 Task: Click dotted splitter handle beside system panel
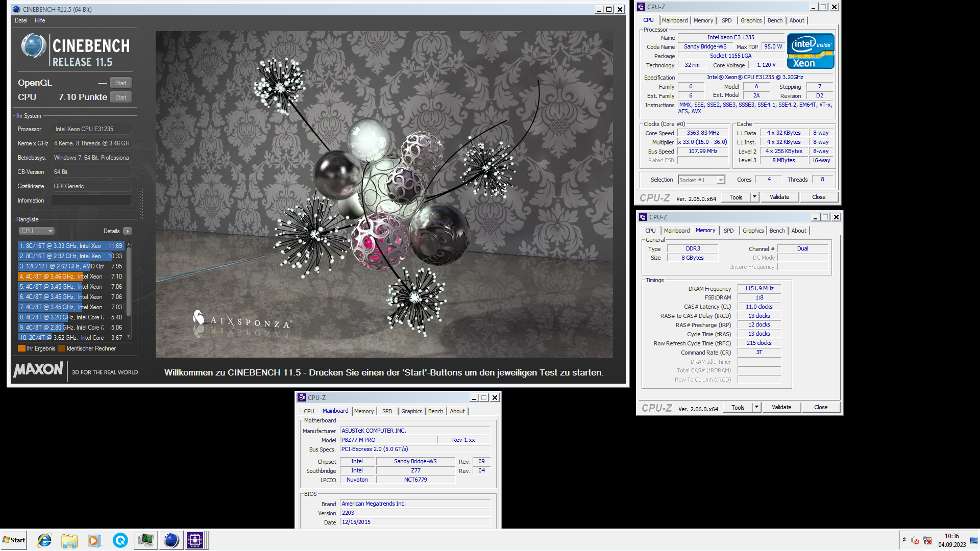141,204
